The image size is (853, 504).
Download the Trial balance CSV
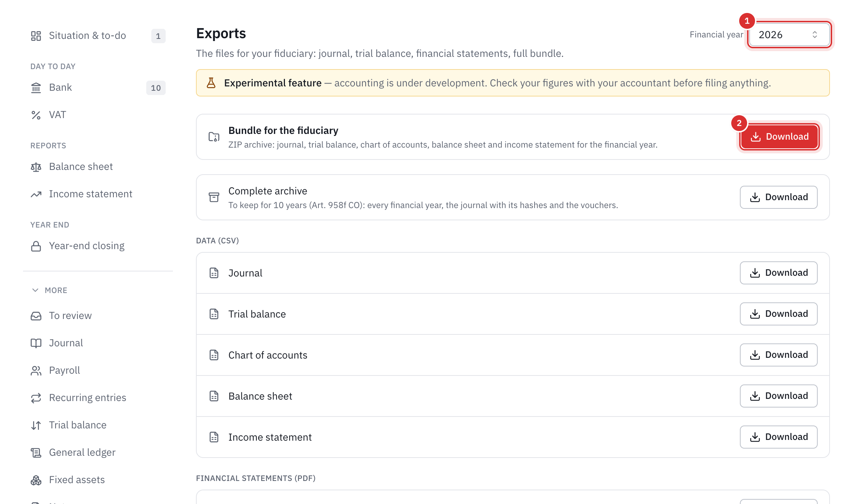pyautogui.click(x=778, y=314)
